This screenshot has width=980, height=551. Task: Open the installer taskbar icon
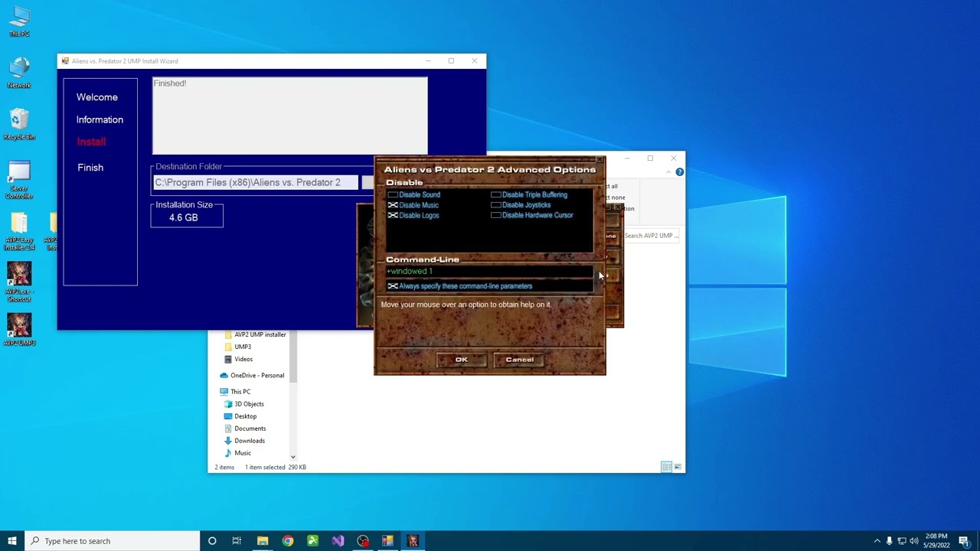pyautogui.click(x=387, y=541)
